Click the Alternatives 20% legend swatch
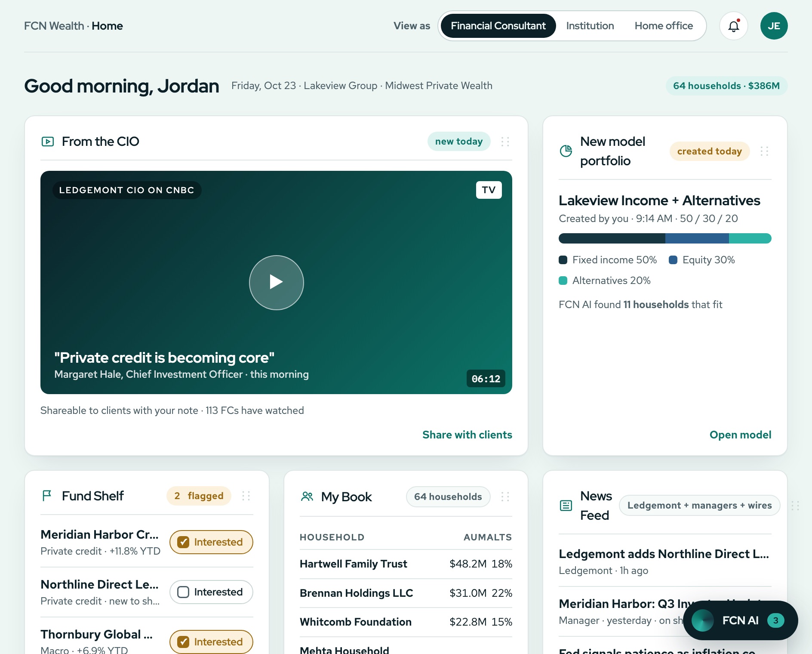 (x=563, y=281)
